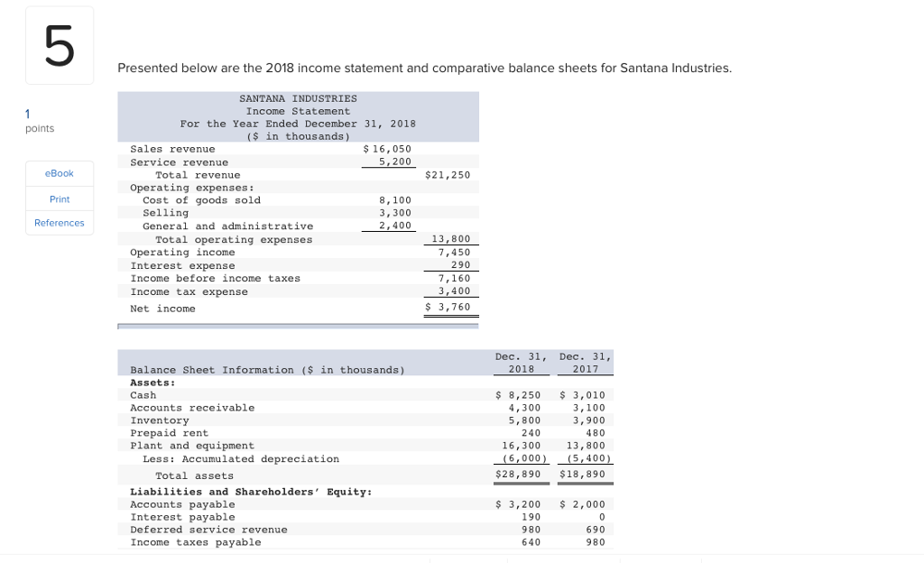The width and height of the screenshot is (924, 563).
Task: Select the question number 5 box
Action: pyautogui.click(x=59, y=43)
